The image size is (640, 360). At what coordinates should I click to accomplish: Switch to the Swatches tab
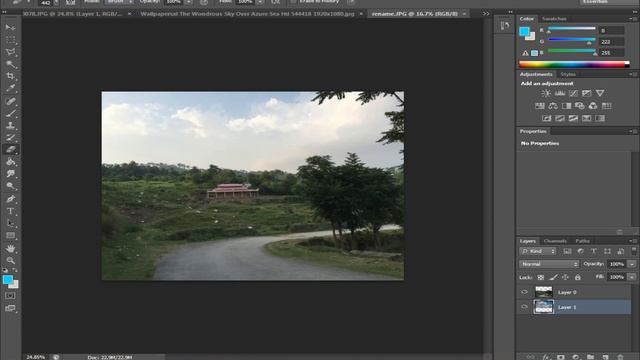tap(554, 19)
